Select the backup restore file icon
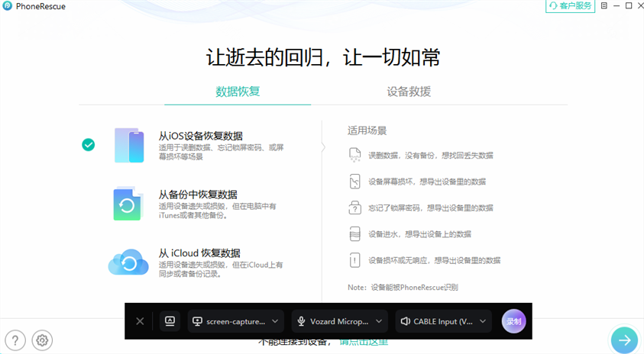 pos(128,204)
